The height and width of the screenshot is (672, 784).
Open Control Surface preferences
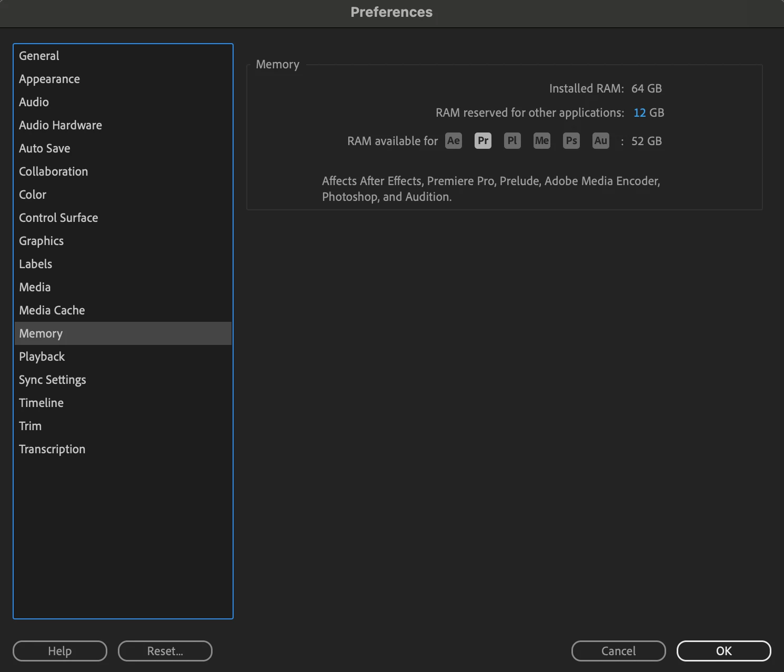123,218
